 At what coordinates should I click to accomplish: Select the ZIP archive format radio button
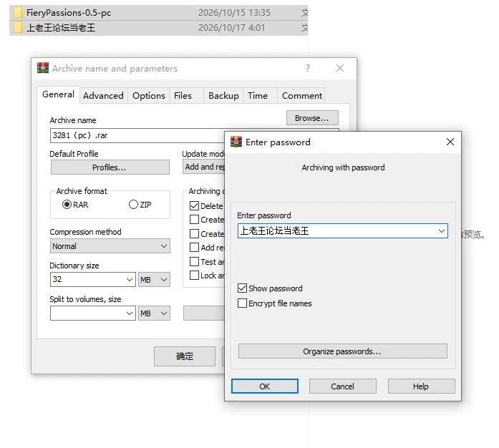click(x=133, y=204)
